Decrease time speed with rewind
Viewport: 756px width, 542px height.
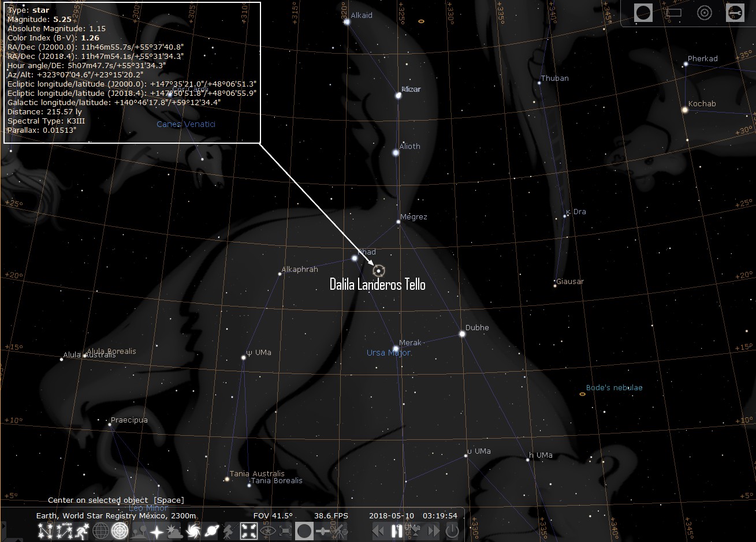click(378, 531)
